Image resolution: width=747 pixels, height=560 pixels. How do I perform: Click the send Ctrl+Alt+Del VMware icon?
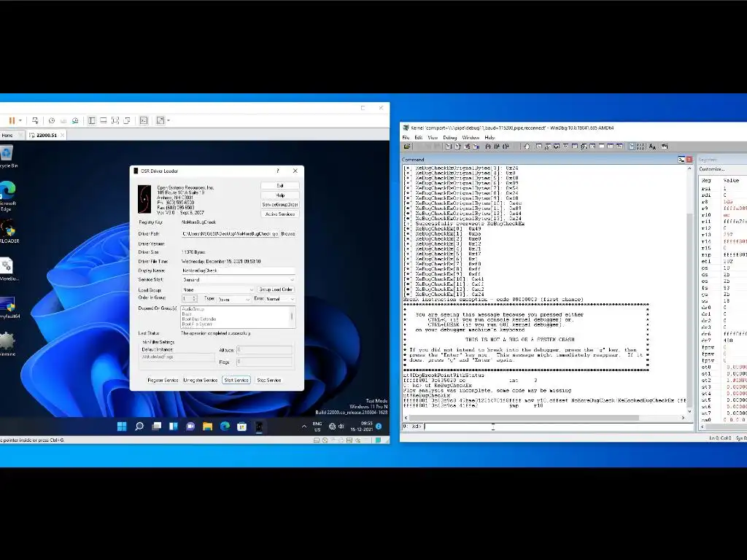point(35,120)
